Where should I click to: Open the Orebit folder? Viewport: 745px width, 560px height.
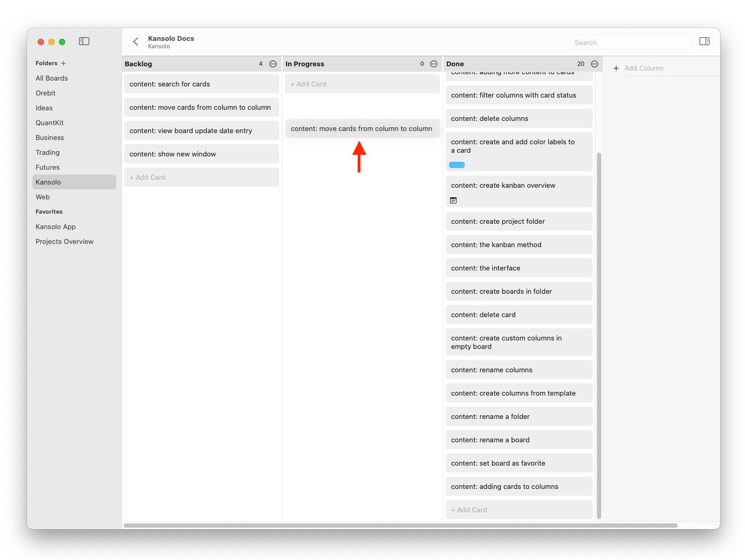74,93
